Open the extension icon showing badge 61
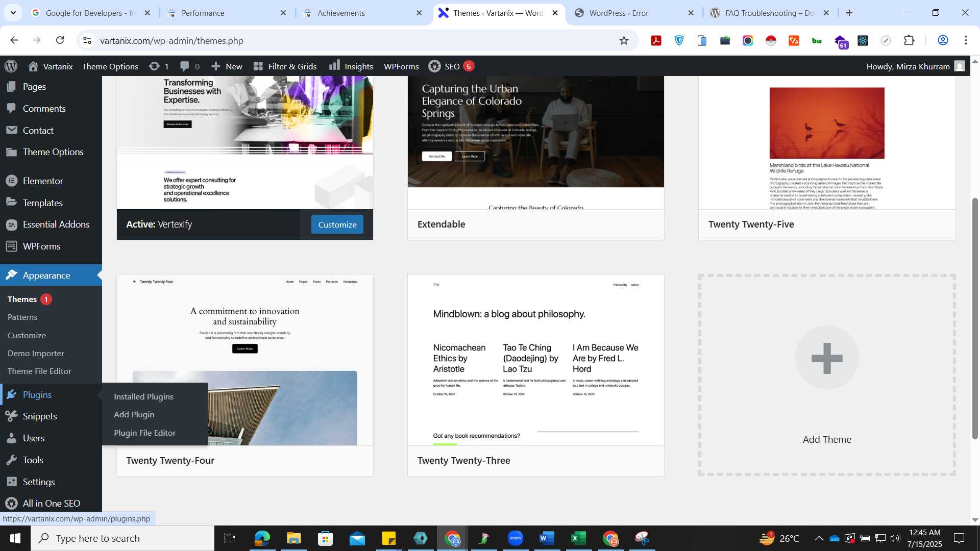Viewport: 980px width, 551px height. click(841, 41)
